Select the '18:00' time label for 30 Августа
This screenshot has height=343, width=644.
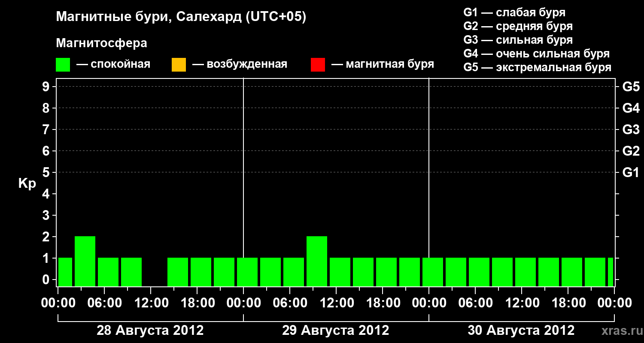[x=568, y=303]
